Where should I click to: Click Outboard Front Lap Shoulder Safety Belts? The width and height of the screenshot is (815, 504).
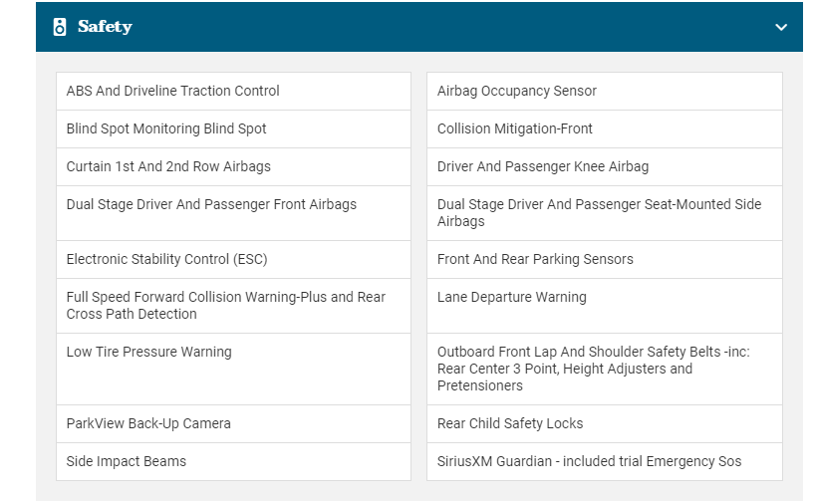click(594, 369)
